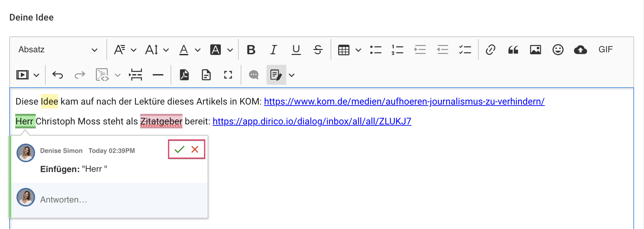Increase indent of paragraph
The width and height of the screenshot is (644, 229).
click(x=420, y=50)
